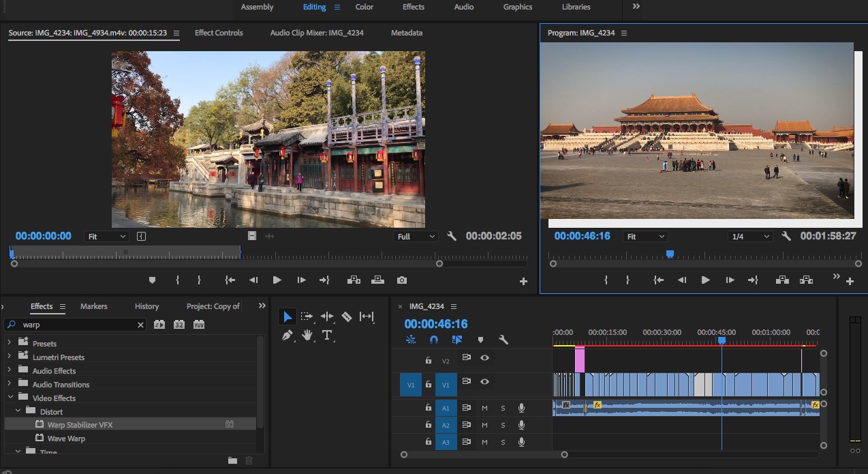Filter by Accelerated Effects badge
The width and height of the screenshot is (868, 474).
[159, 325]
